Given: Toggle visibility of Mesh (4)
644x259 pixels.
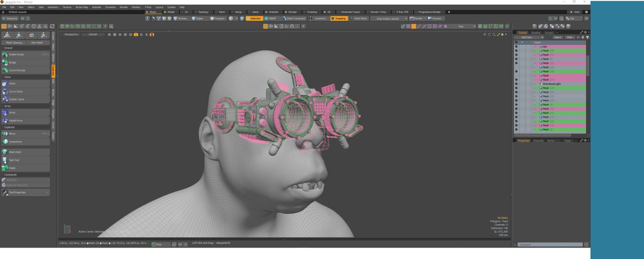Looking at the screenshot, I should tap(516, 105).
